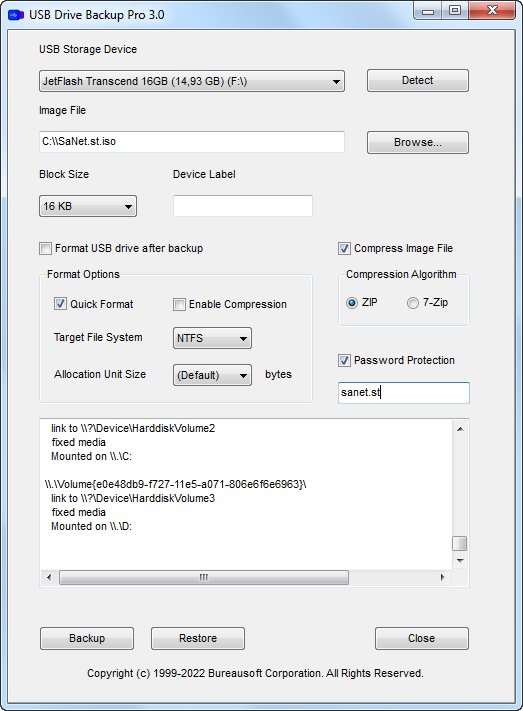Click the log's horizontal scrollbar thumb

[204, 577]
